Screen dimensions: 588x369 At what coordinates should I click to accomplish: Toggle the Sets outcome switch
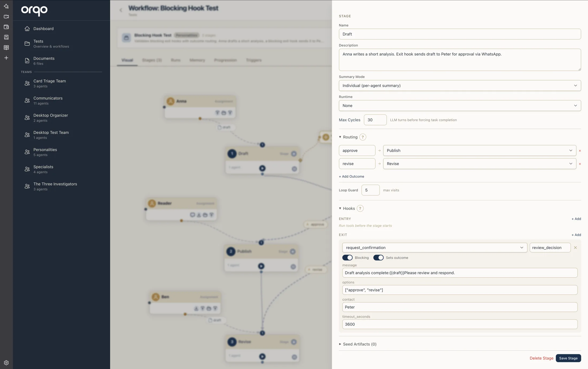click(x=378, y=258)
